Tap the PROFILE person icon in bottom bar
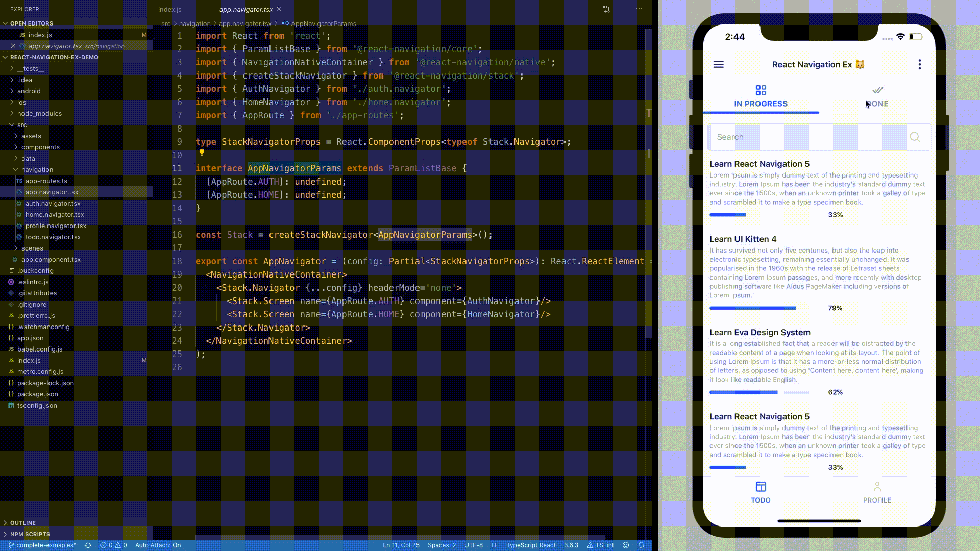This screenshot has height=551, width=980. [877, 487]
